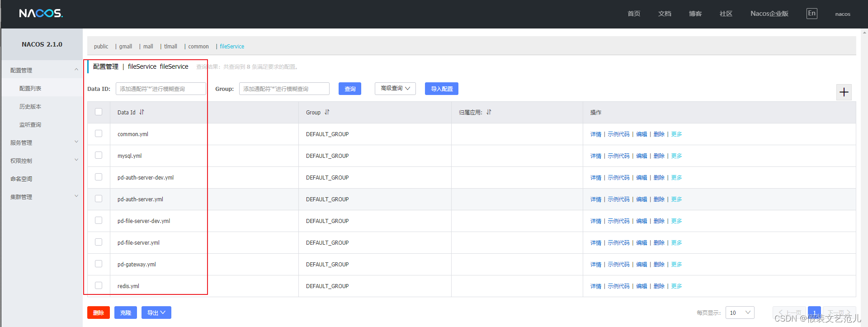Click the blue 查询 button
Image resolution: width=868 pixels, height=327 pixels.
tap(350, 89)
